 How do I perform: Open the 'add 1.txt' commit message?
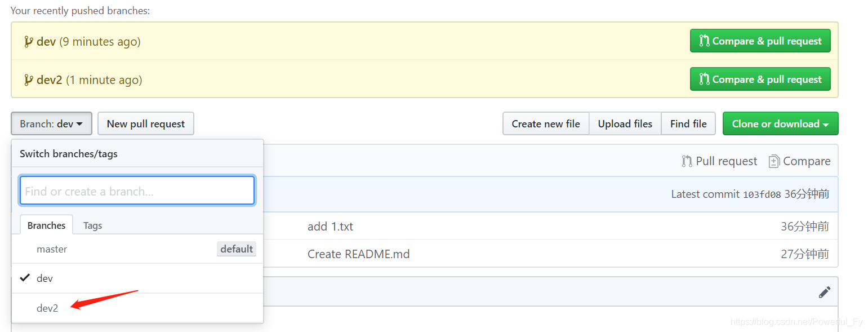click(330, 227)
